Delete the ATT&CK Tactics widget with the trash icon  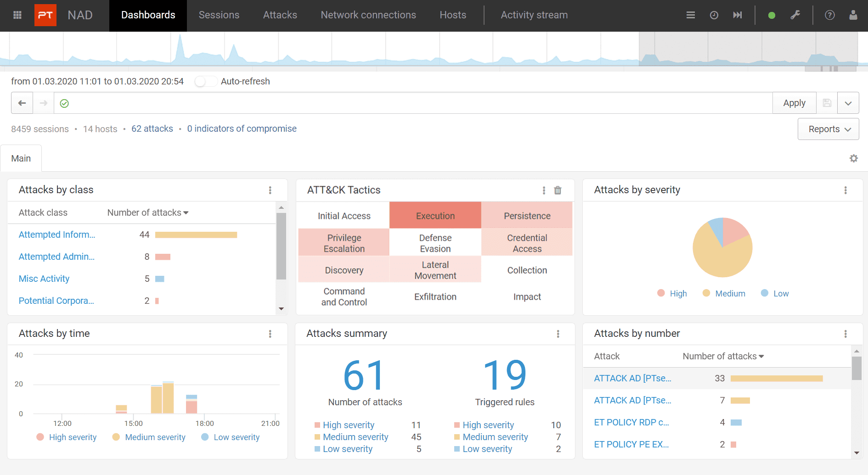coord(558,190)
